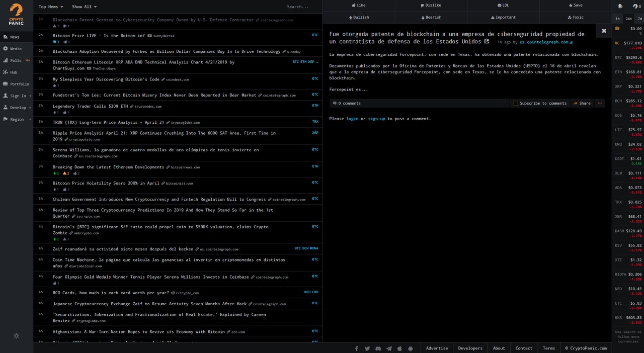Open the News section in sidebar

[x=16, y=37]
